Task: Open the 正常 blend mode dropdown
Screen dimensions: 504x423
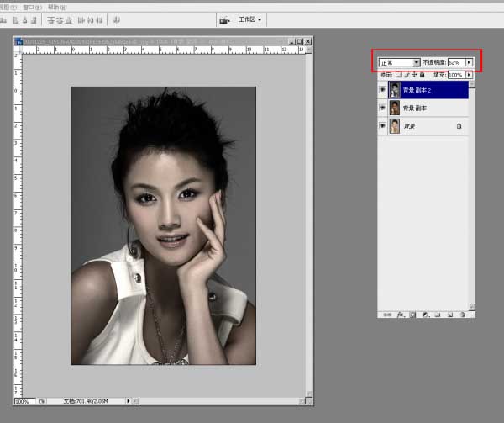Action: tap(400, 62)
